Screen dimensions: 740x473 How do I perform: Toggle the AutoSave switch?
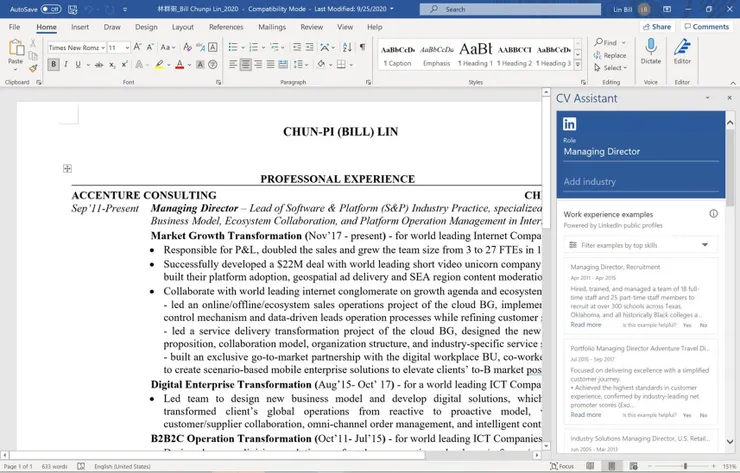50,9
